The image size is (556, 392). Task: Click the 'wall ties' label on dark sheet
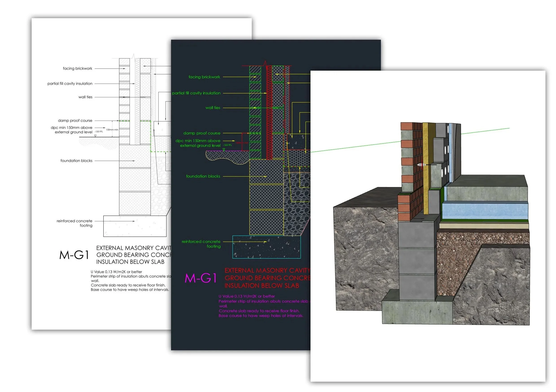pyautogui.click(x=213, y=108)
